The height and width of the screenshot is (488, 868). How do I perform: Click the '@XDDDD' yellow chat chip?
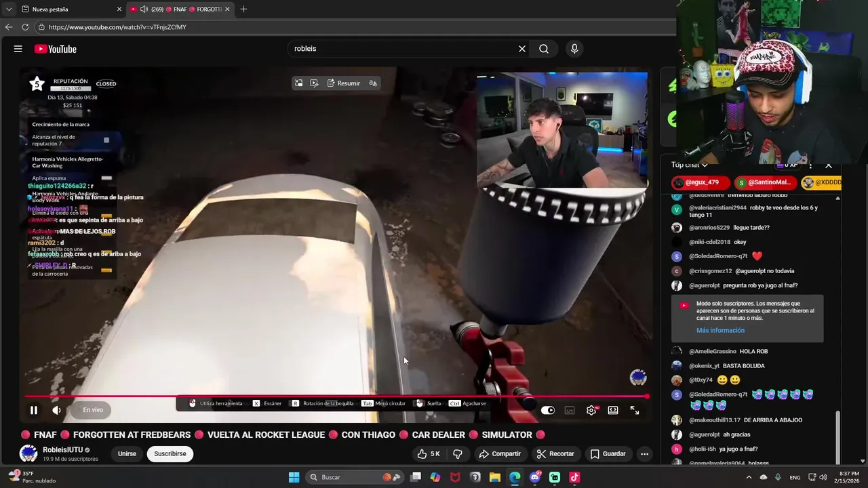click(821, 182)
